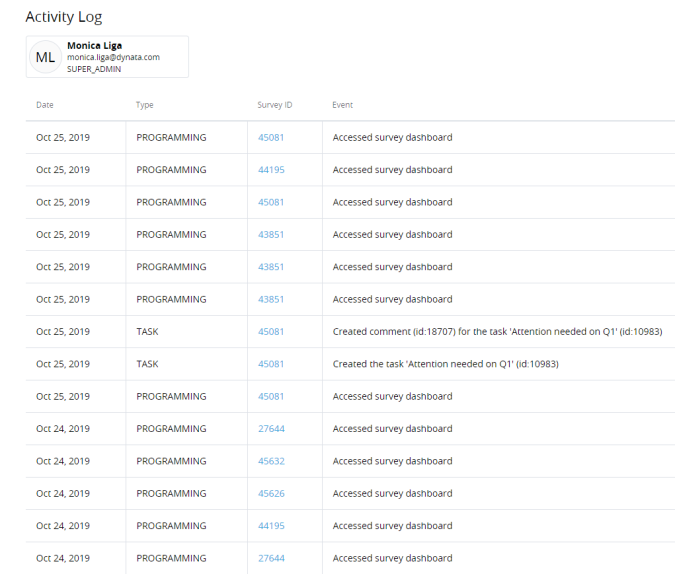Click the date cell in survey 45632 row
Viewport: 675px width, 574px height.
[x=63, y=461]
